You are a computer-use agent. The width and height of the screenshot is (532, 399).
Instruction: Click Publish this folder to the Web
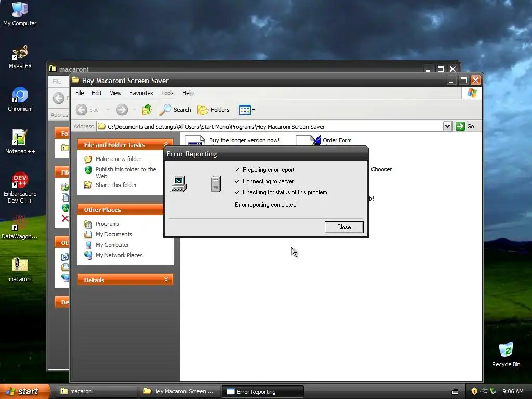pos(126,172)
